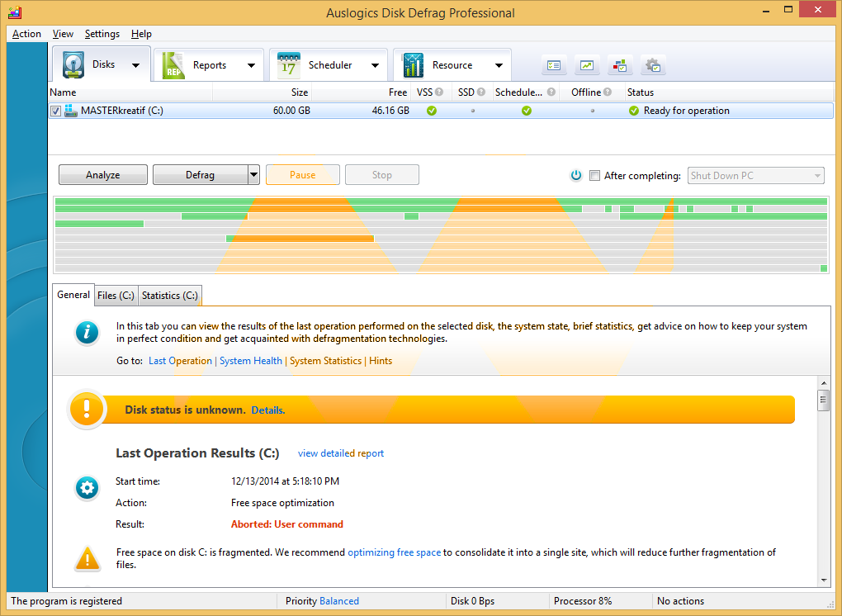Click Schedule column help question icon
The image size is (842, 616).
click(x=551, y=92)
